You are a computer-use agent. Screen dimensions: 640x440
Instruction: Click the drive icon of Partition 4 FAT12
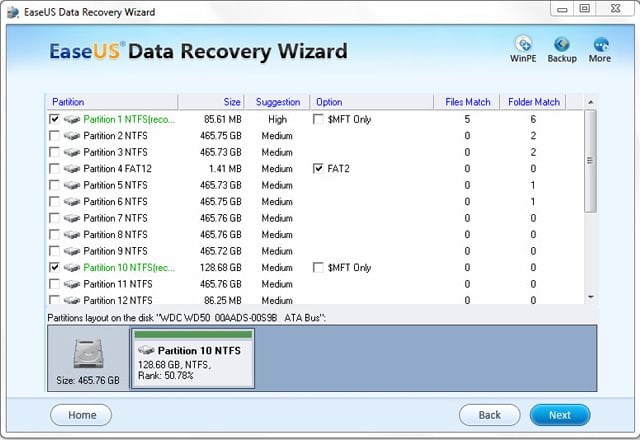click(x=72, y=169)
